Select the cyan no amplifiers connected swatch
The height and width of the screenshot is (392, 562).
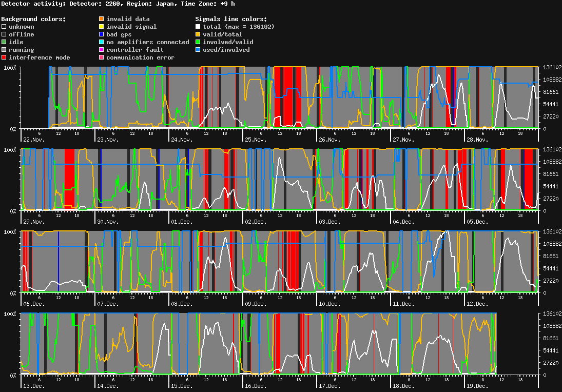pyautogui.click(x=102, y=42)
